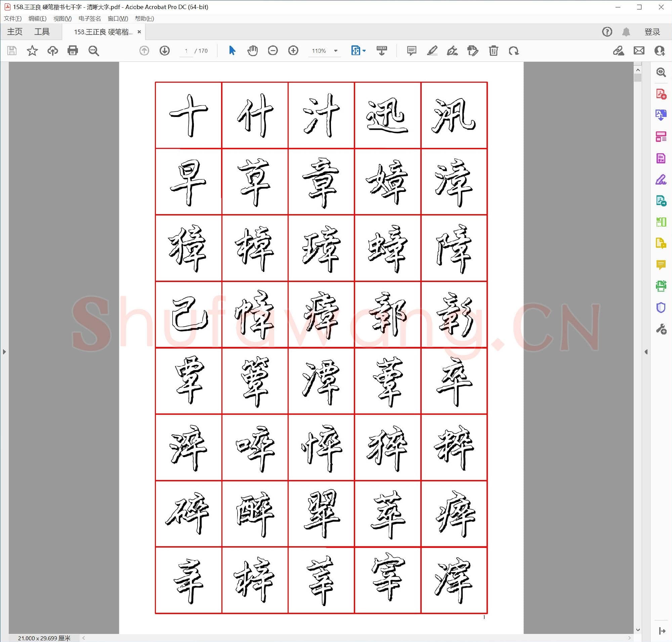Screen dimensions: 672x642
Task: Click the page number input field
Action: click(186, 51)
